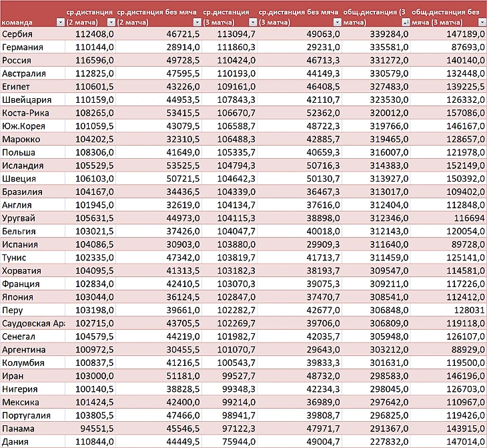
Task: Open filter dropdown for общ.дистанция без мяча
Action: (x=482, y=22)
